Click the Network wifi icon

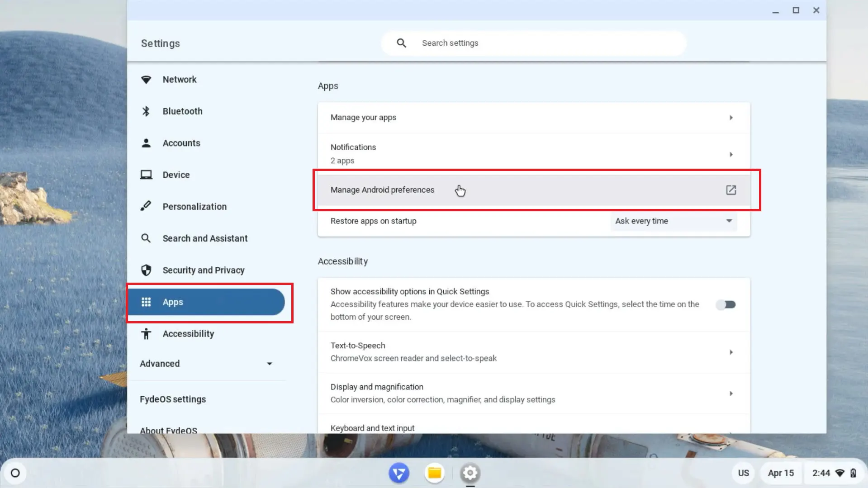[146, 79]
